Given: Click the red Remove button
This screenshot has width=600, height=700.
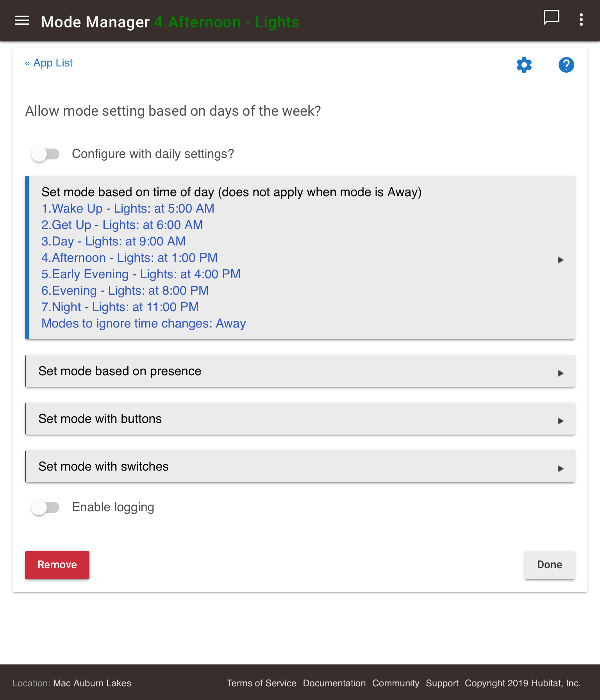Looking at the screenshot, I should tap(57, 565).
